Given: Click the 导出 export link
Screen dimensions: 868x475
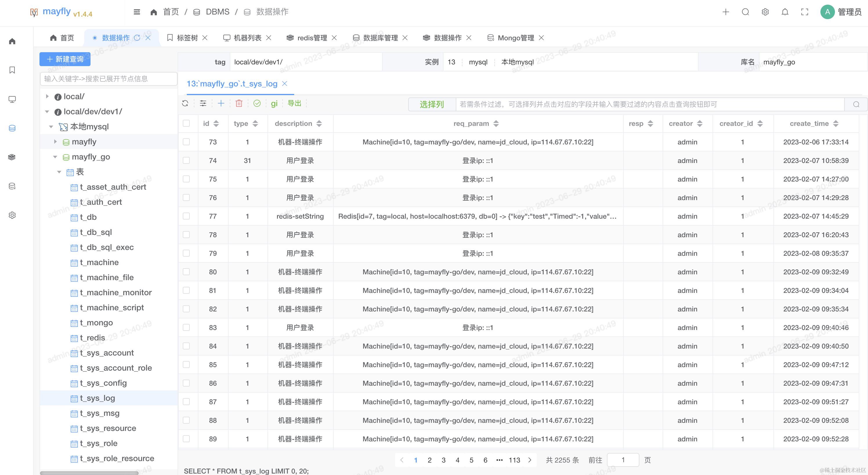Looking at the screenshot, I should 294,104.
